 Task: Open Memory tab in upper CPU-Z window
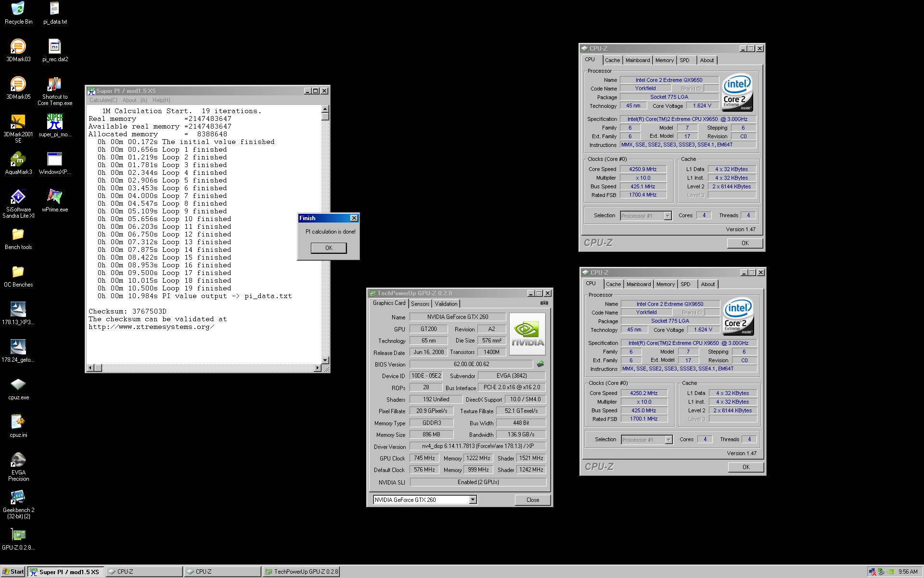coord(664,60)
